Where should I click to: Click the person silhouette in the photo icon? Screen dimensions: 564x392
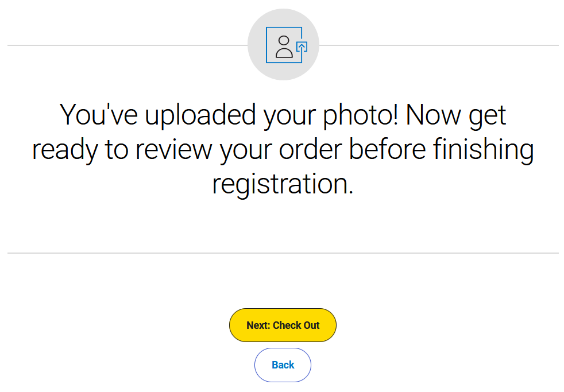point(284,47)
